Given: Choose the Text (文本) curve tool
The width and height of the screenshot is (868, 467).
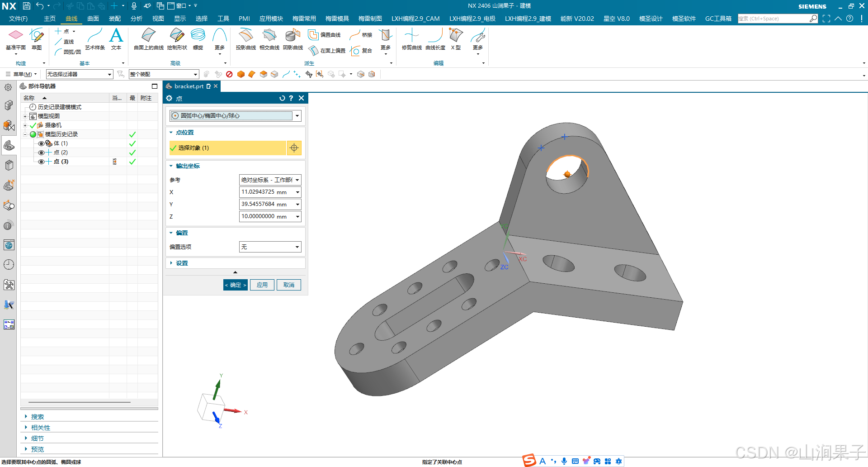Looking at the screenshot, I should [116, 39].
